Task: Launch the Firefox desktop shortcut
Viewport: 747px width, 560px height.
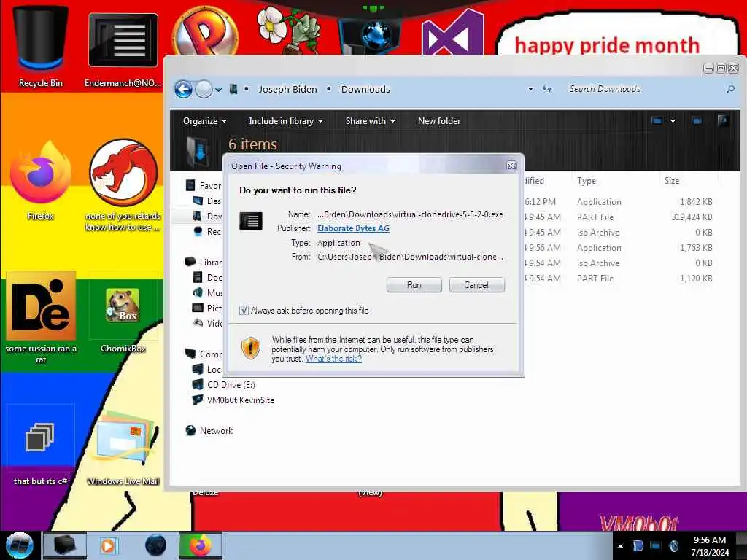Action: pos(41,181)
